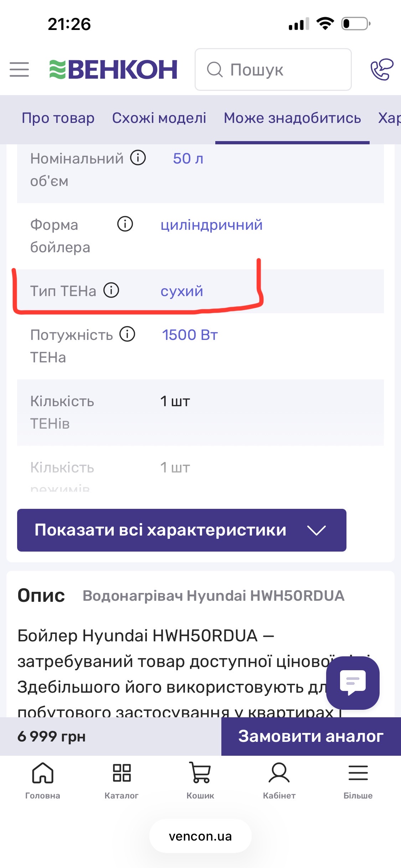401x868 pixels.
Task: Show info about Потужність ТЕНа
Action: click(127, 334)
